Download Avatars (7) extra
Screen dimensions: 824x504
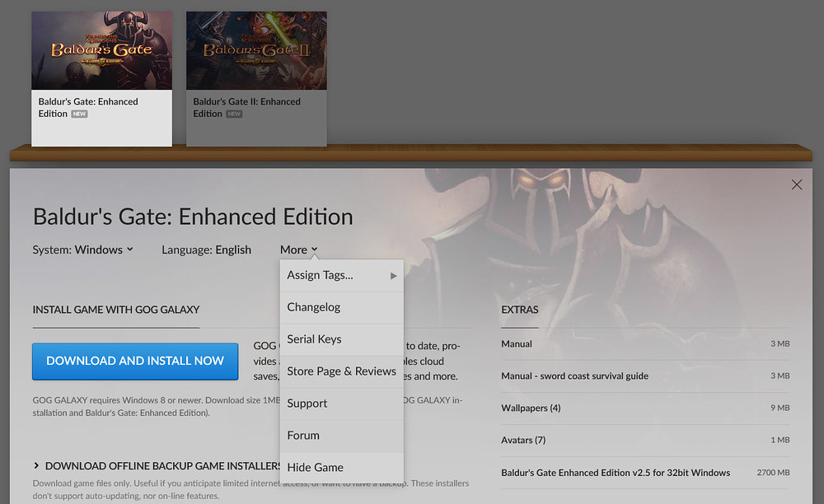(645, 440)
